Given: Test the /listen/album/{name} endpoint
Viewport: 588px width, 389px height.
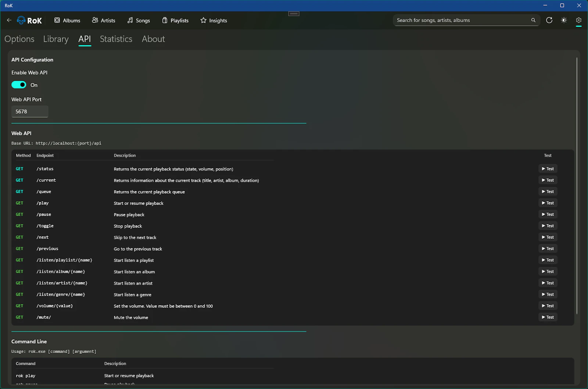Looking at the screenshot, I should coord(548,271).
